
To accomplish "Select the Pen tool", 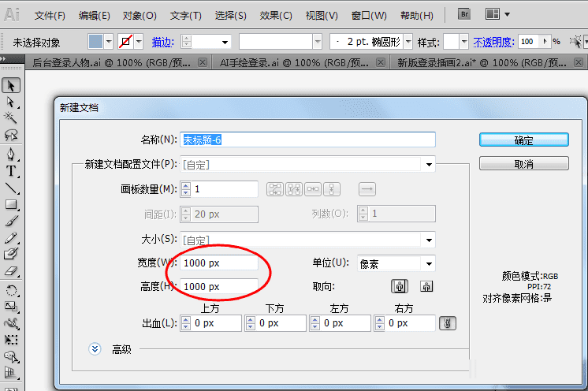I will [11, 154].
